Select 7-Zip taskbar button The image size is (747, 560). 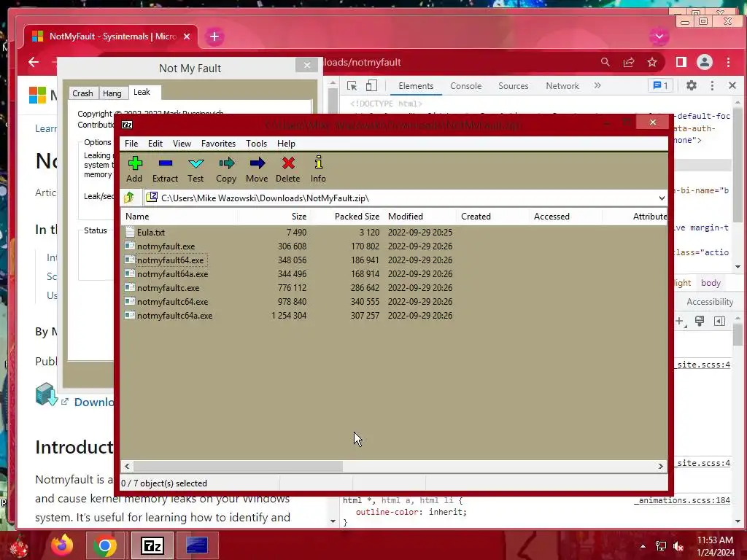[x=152, y=545]
